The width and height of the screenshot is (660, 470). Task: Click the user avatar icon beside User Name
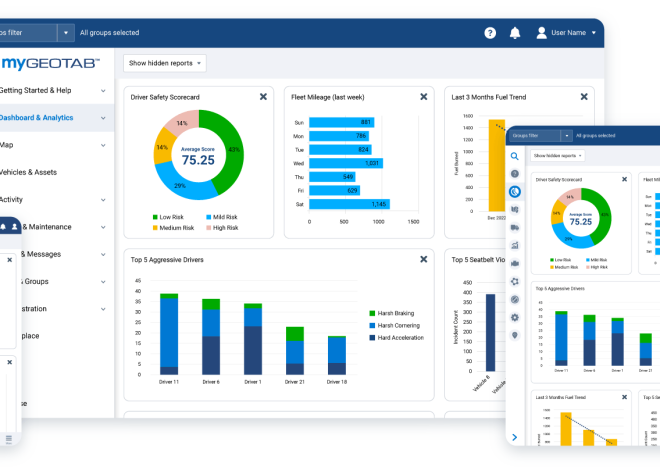542,33
